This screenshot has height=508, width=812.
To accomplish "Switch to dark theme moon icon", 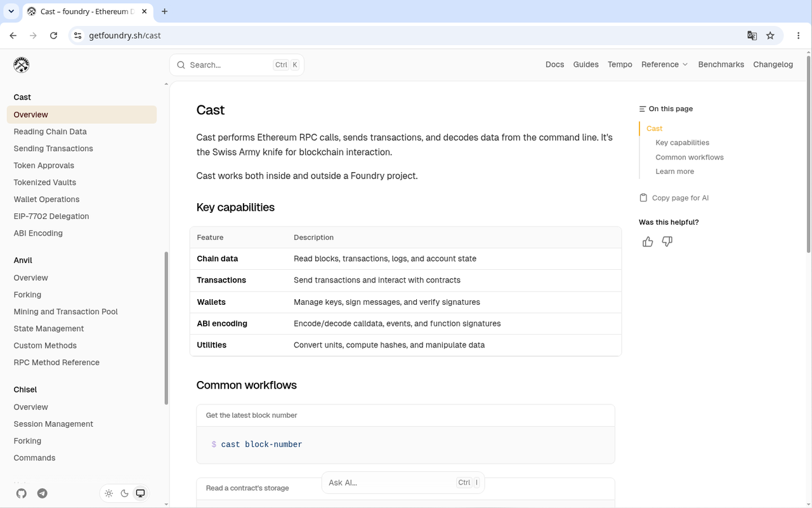I will point(125,493).
